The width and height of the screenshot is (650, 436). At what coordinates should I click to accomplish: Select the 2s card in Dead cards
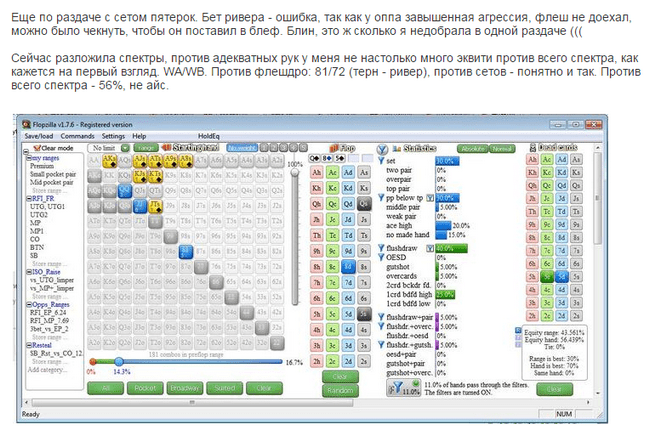(576, 315)
